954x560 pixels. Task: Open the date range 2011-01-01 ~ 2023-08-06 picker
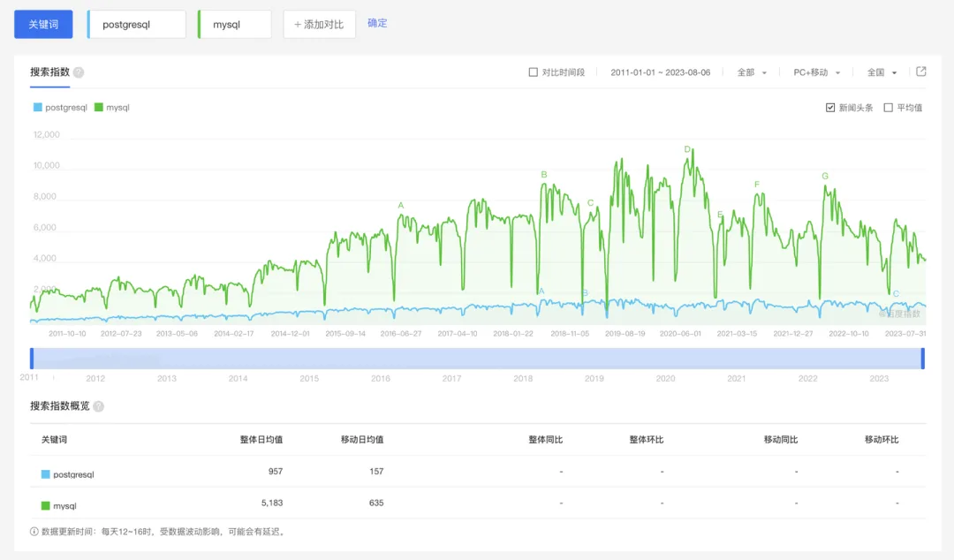click(660, 72)
